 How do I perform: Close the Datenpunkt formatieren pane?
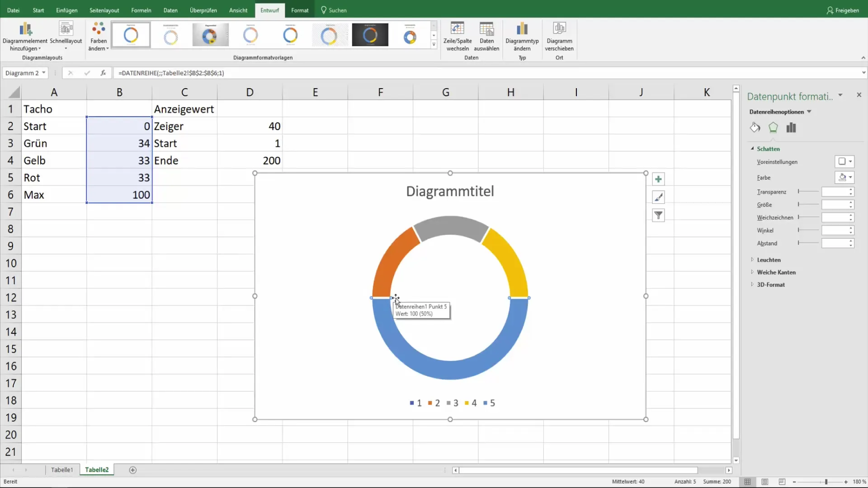pos(859,95)
